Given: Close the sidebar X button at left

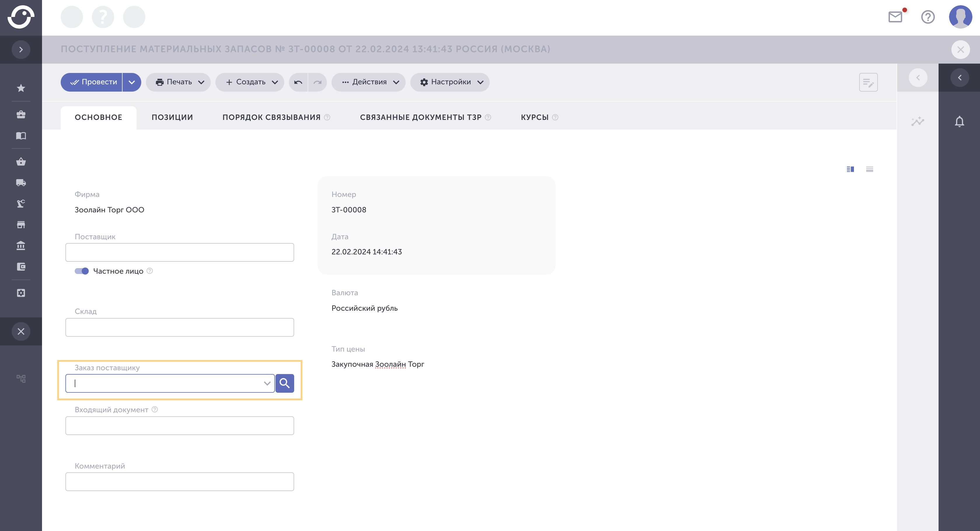Looking at the screenshot, I should coord(21,331).
